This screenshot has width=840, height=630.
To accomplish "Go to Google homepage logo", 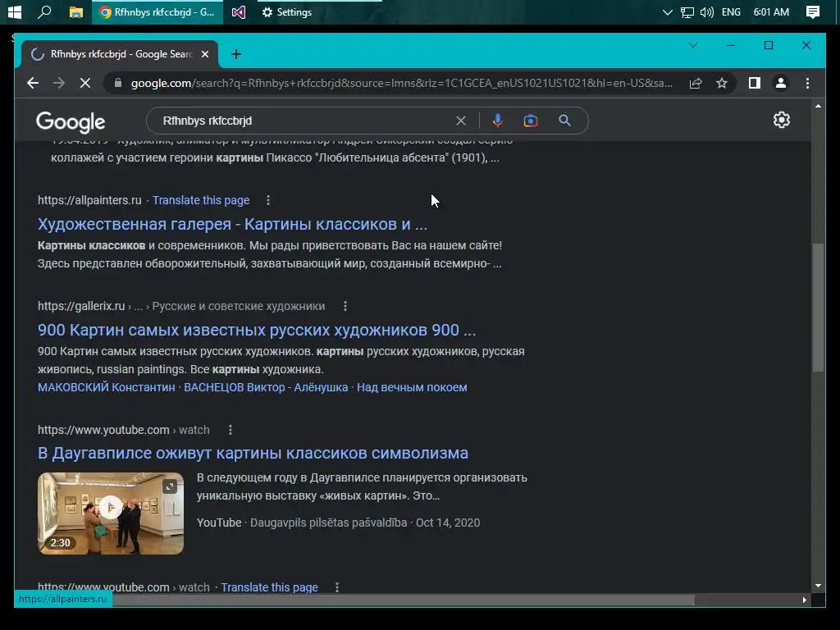I will coord(71,122).
